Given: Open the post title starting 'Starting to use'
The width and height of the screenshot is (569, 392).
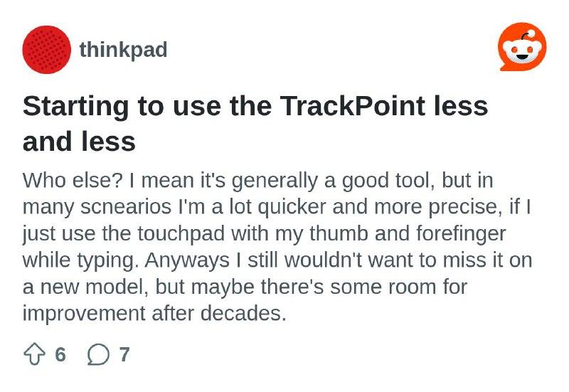Looking at the screenshot, I should (x=255, y=124).
